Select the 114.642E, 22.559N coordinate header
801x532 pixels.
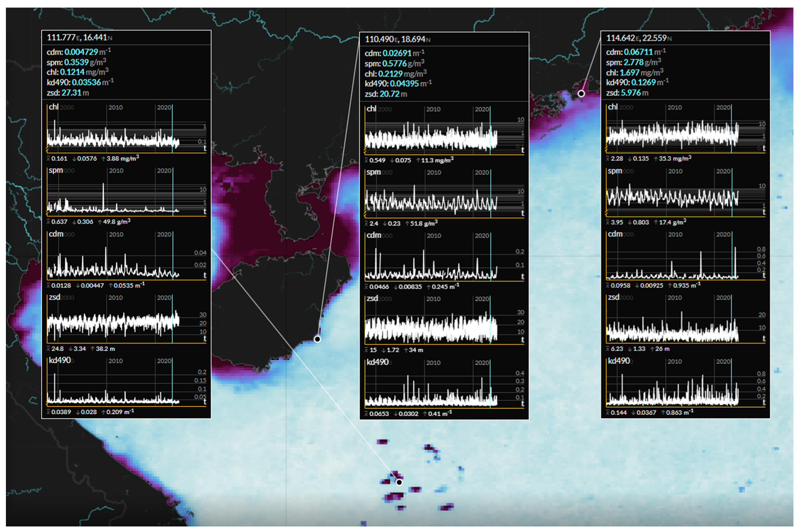639,38
